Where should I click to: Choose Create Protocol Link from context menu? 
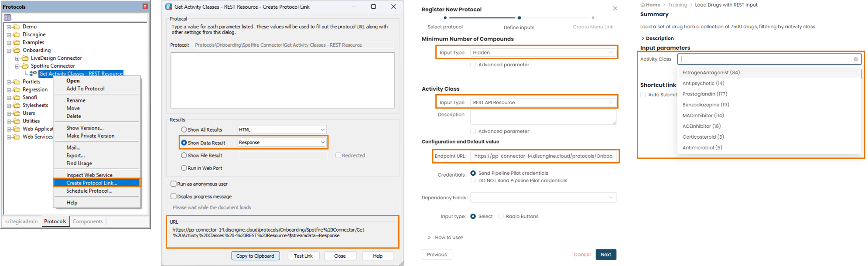[97, 183]
